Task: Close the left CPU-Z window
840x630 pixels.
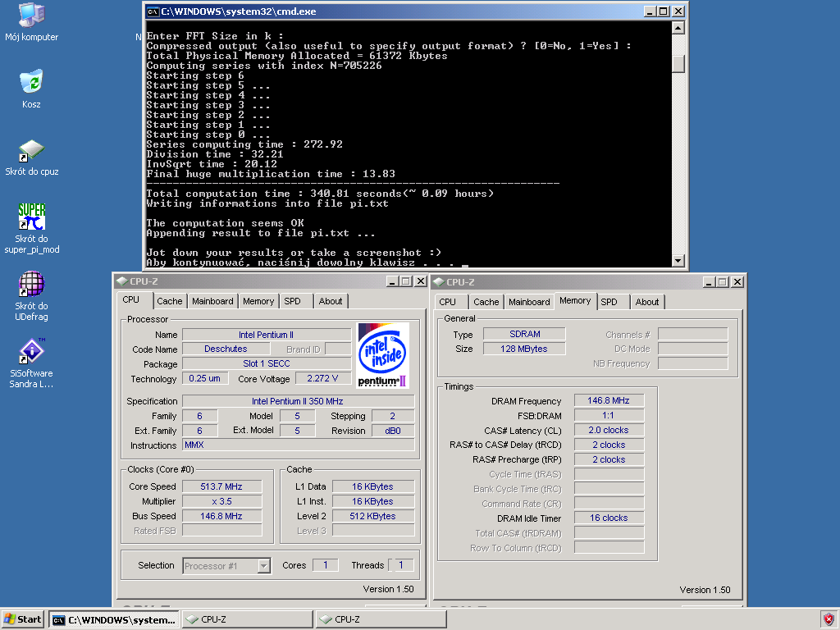Action: 421,281
